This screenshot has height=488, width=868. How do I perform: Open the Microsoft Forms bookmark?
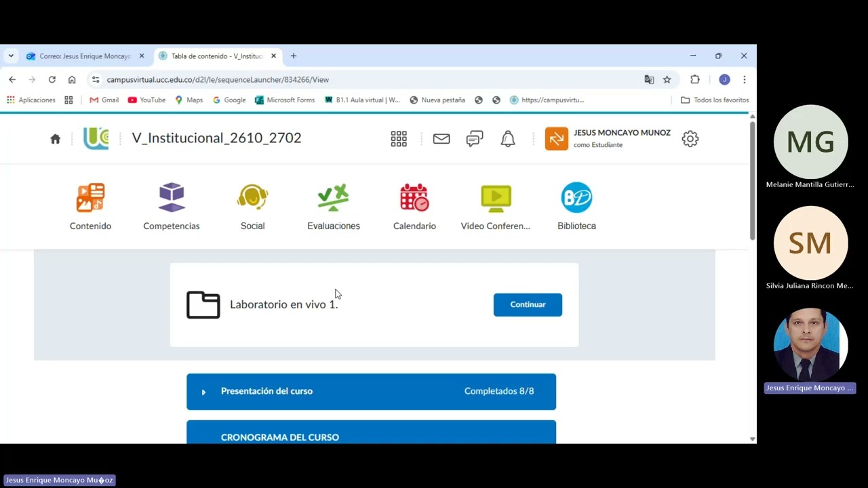[285, 100]
